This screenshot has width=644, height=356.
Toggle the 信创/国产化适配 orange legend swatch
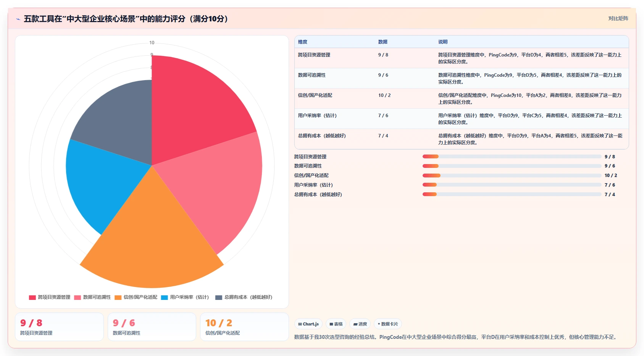click(118, 297)
